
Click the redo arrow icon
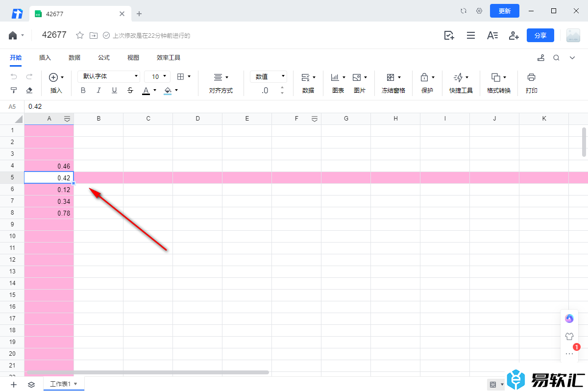pos(29,77)
